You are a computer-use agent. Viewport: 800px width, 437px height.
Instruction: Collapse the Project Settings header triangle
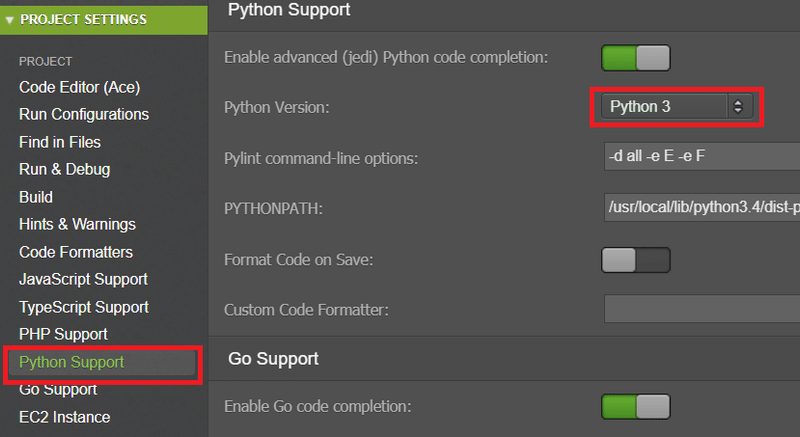[10, 19]
